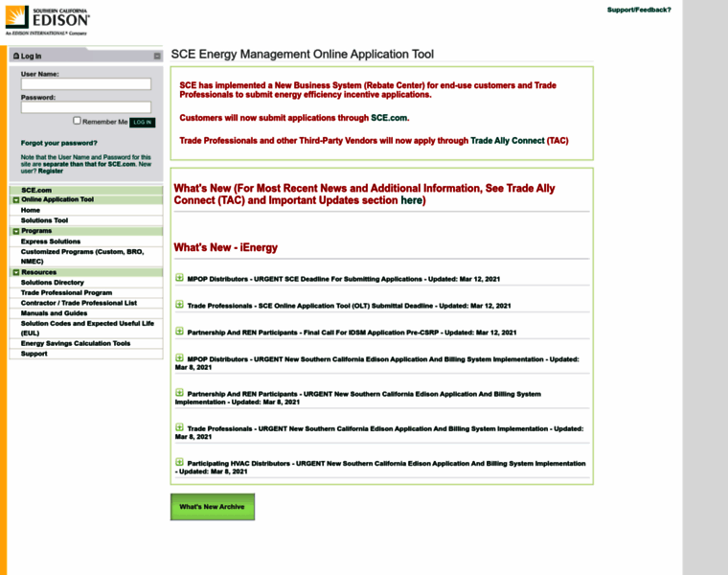Viewport: 728px width, 575px height.
Task: Open Solutions Directory menu item
Action: tap(53, 283)
